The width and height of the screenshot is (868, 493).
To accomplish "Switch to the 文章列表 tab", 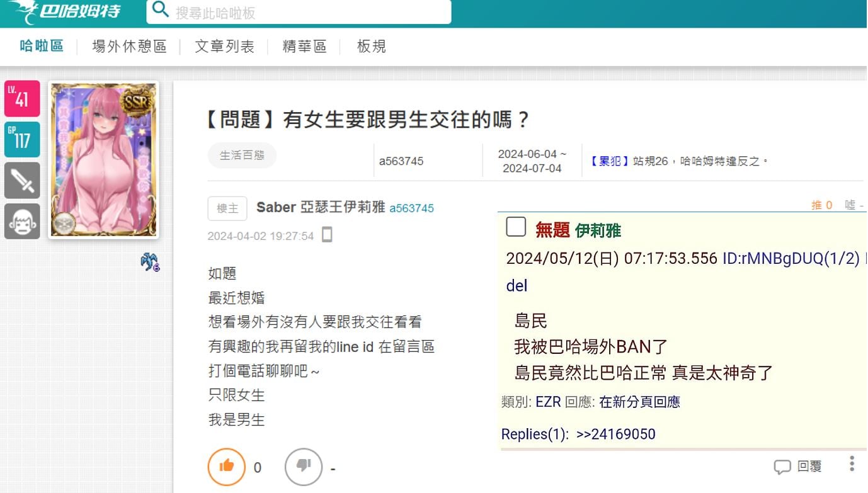I will click(x=224, y=47).
